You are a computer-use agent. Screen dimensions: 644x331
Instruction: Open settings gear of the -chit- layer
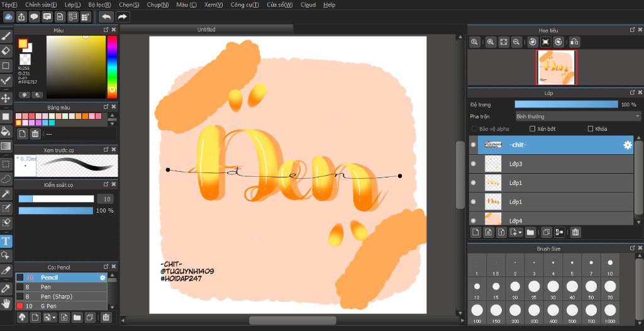click(x=628, y=145)
